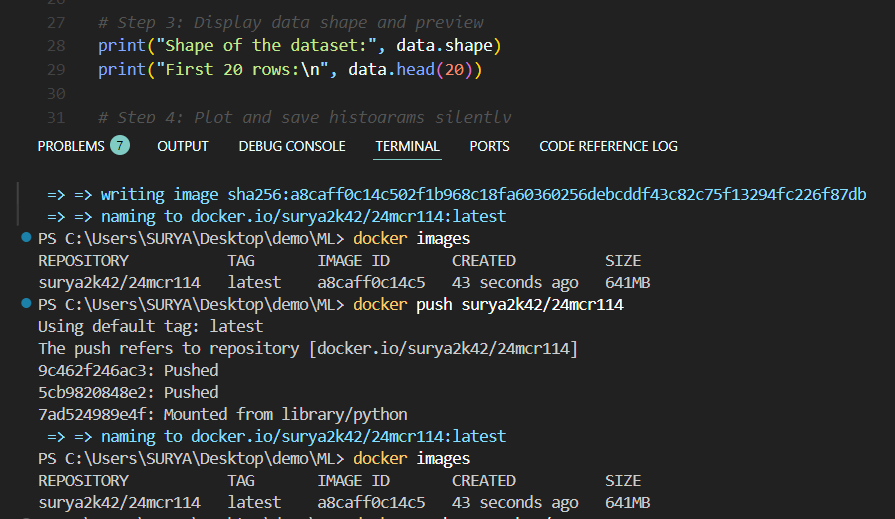Click IMAGE ID header in first images table
Image resolution: width=895 pixels, height=519 pixels.
pos(353,260)
